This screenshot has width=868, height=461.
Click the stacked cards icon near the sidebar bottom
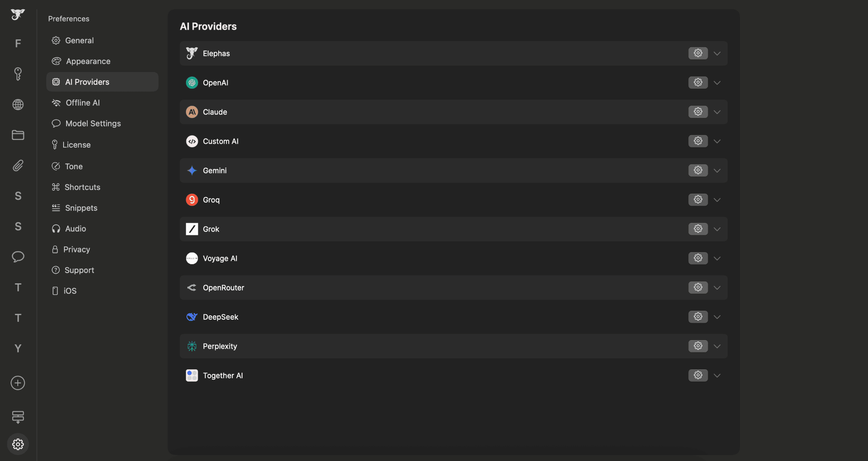click(18, 416)
